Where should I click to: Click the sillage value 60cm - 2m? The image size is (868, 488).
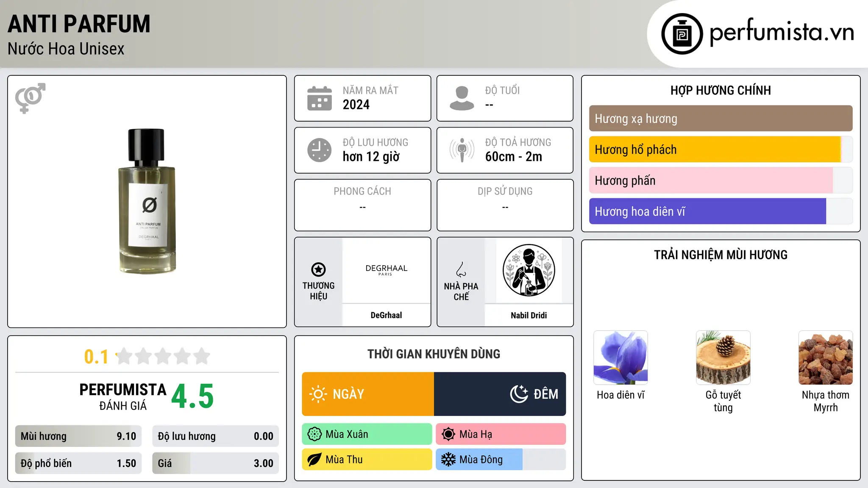514,157
